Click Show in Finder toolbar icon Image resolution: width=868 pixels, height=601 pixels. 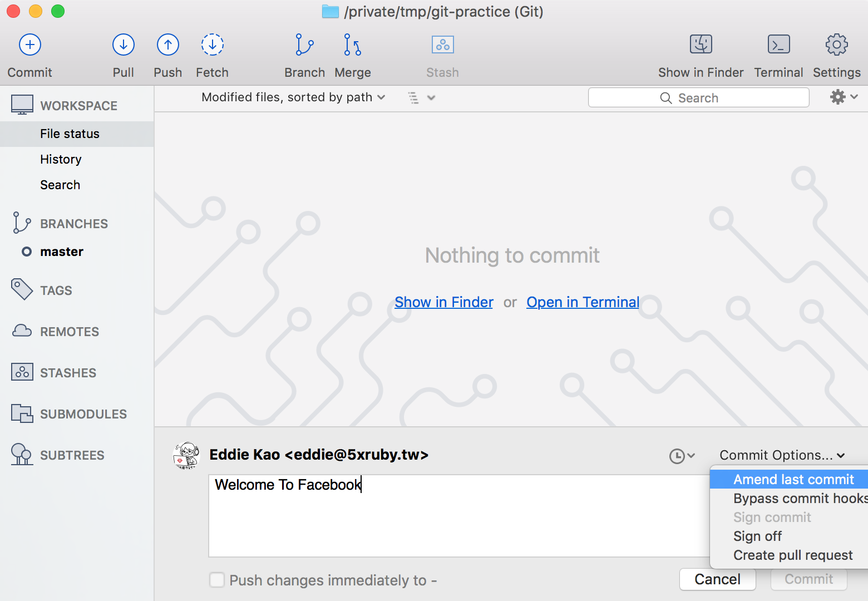701,45
